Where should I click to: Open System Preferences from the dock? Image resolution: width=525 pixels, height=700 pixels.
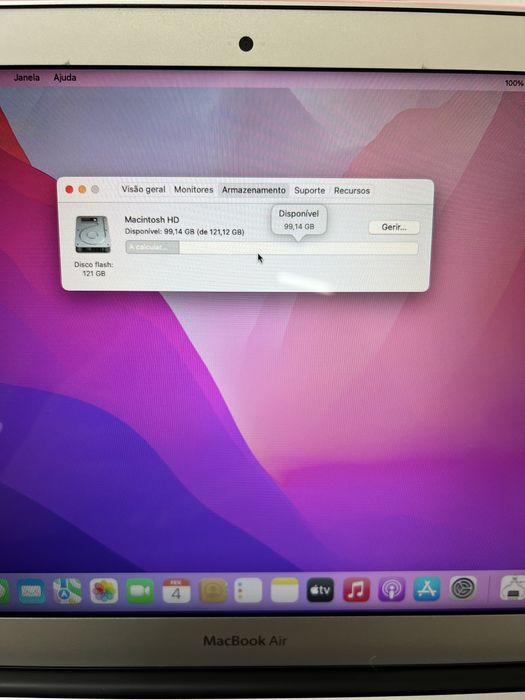[462, 588]
